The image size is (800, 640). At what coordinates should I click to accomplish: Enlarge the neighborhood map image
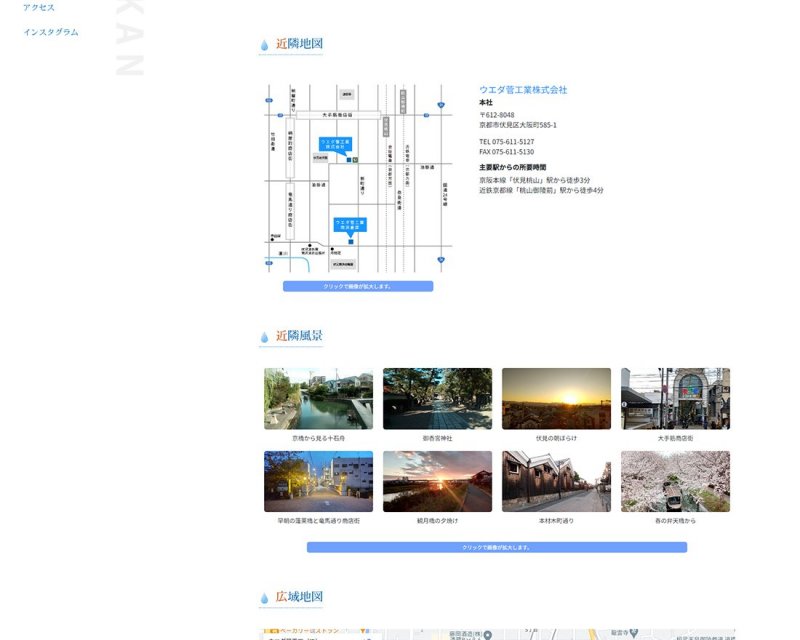point(357,180)
